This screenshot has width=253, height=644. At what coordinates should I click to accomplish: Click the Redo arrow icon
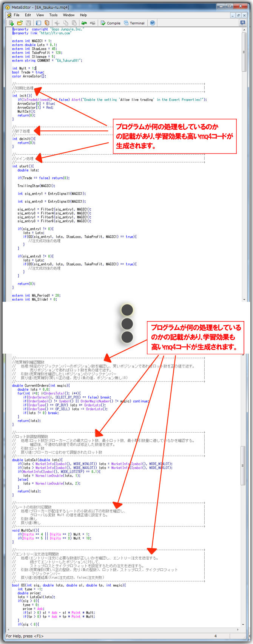(x=92, y=23)
